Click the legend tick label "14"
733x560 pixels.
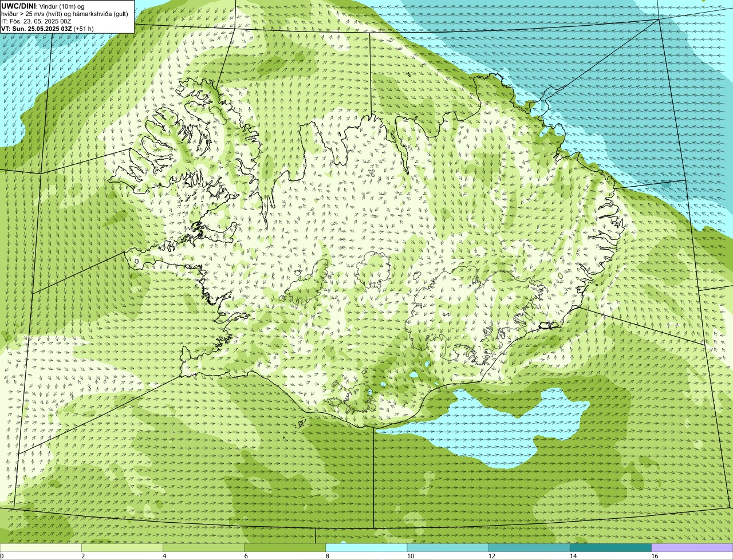[x=573, y=556]
